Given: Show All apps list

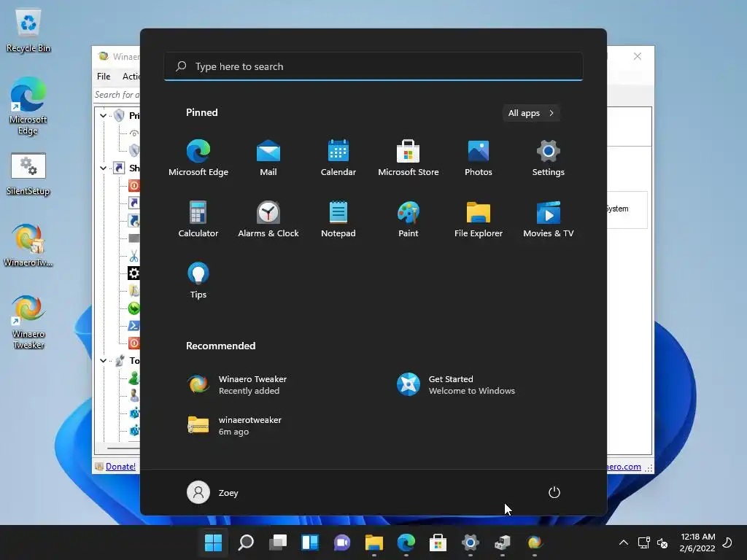Looking at the screenshot, I should pyautogui.click(x=531, y=113).
